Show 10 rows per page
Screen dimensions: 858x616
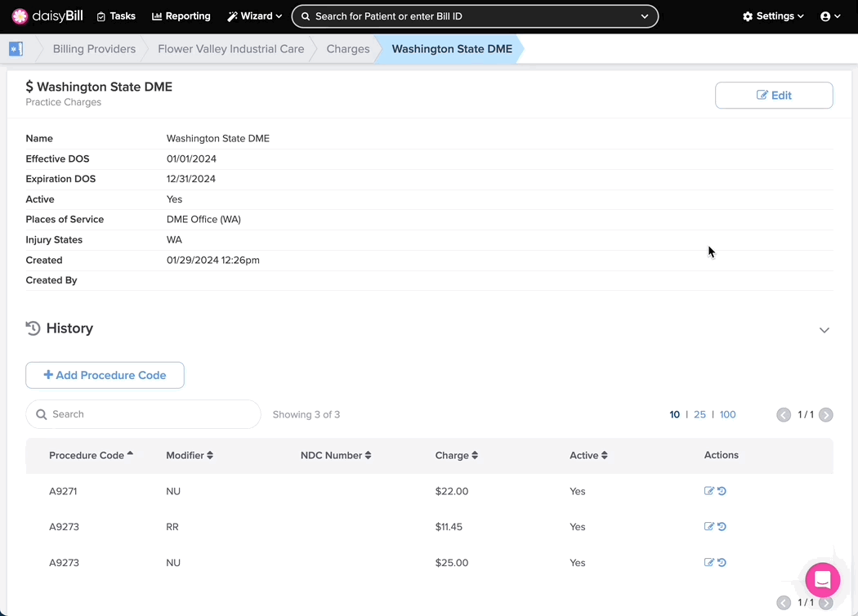pos(675,415)
